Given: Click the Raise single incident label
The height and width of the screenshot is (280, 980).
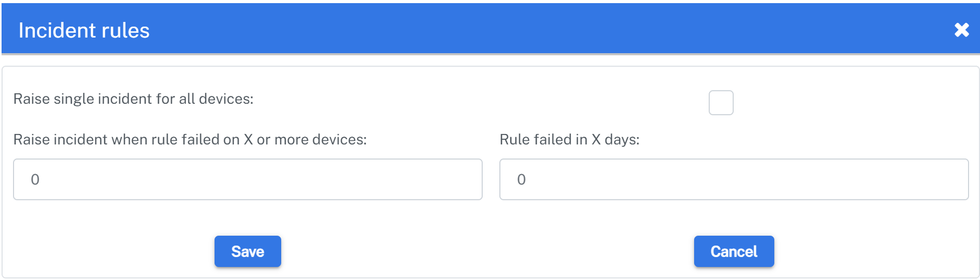Looking at the screenshot, I should (133, 99).
